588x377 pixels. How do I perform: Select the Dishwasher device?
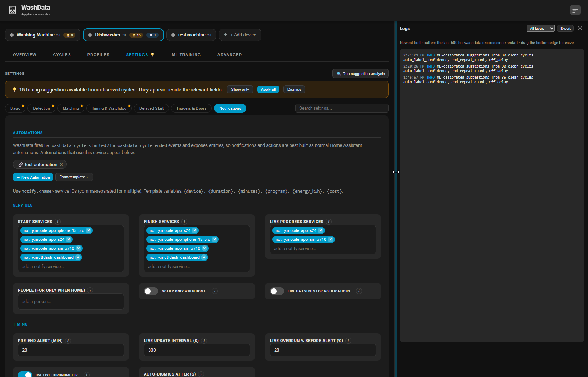(x=123, y=35)
